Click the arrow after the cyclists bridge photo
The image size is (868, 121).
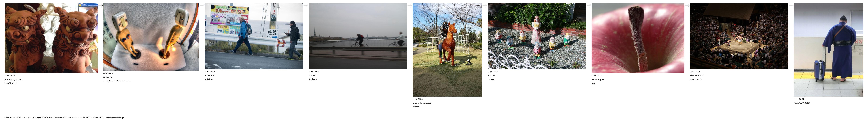(410, 5)
